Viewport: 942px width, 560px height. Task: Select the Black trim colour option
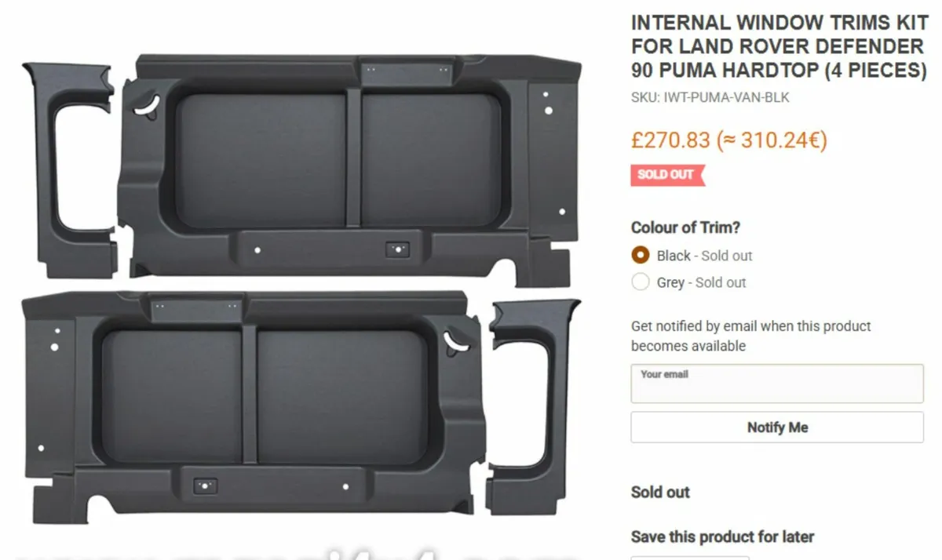(x=641, y=255)
